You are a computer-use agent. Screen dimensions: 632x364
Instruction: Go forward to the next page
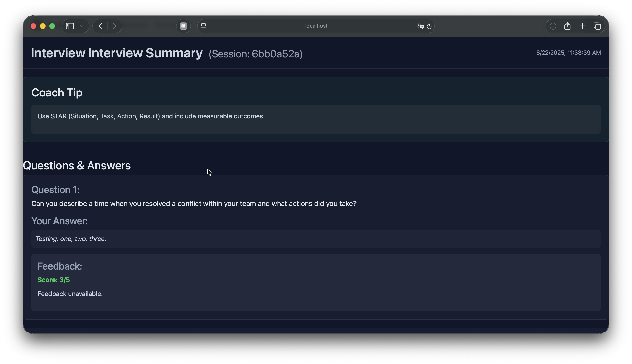114,26
